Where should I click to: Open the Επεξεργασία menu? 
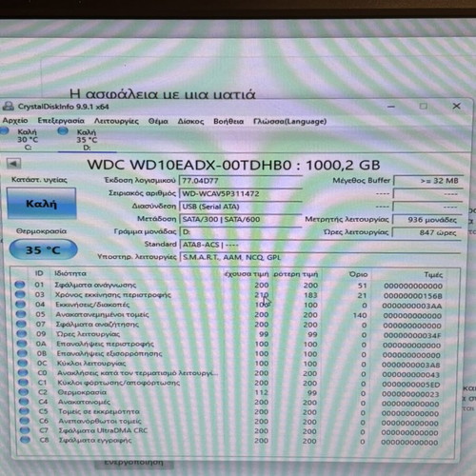click(x=61, y=121)
